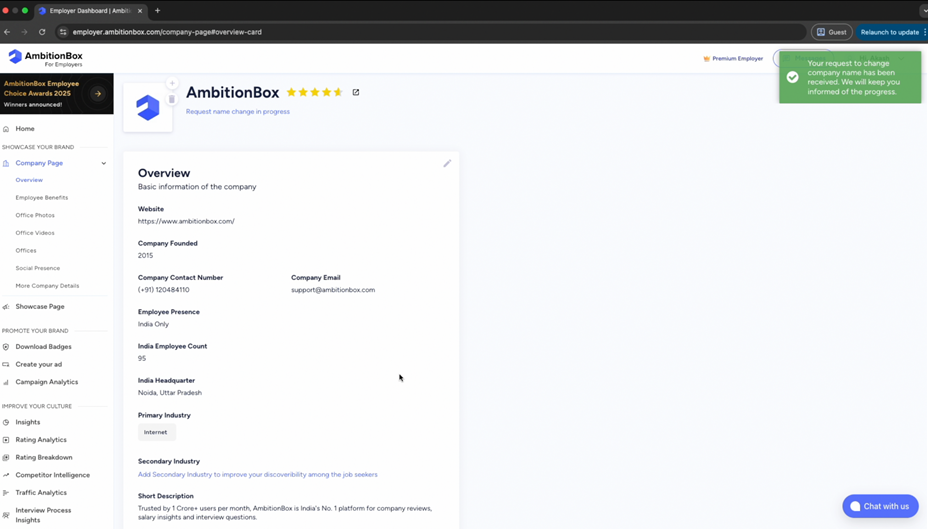The height and width of the screenshot is (529, 928).
Task: Click the browser address bar URL
Action: point(167,32)
